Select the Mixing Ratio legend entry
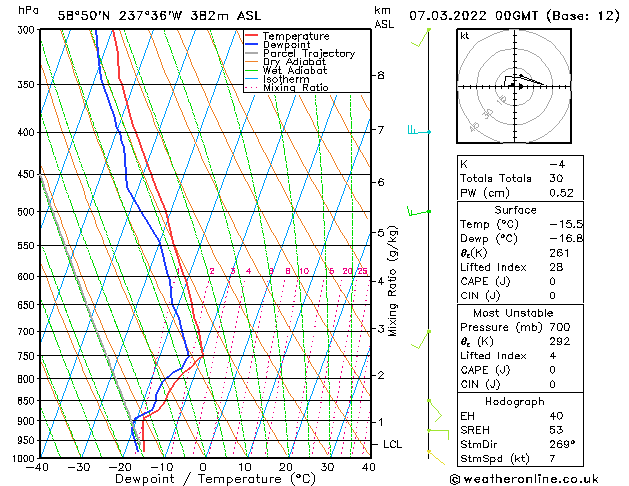Viewport: 629px width, 486px height. point(296,87)
